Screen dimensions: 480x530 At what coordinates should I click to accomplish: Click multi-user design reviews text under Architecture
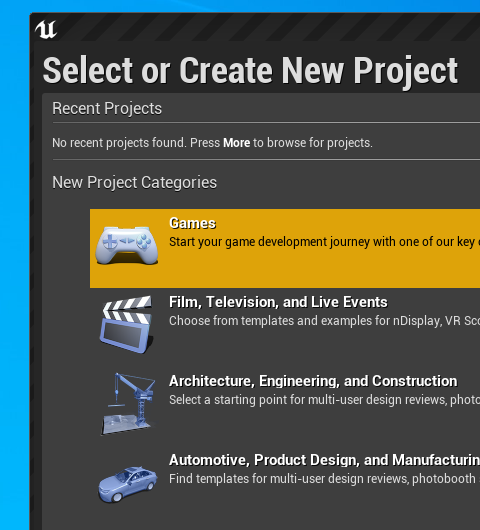coord(325,400)
